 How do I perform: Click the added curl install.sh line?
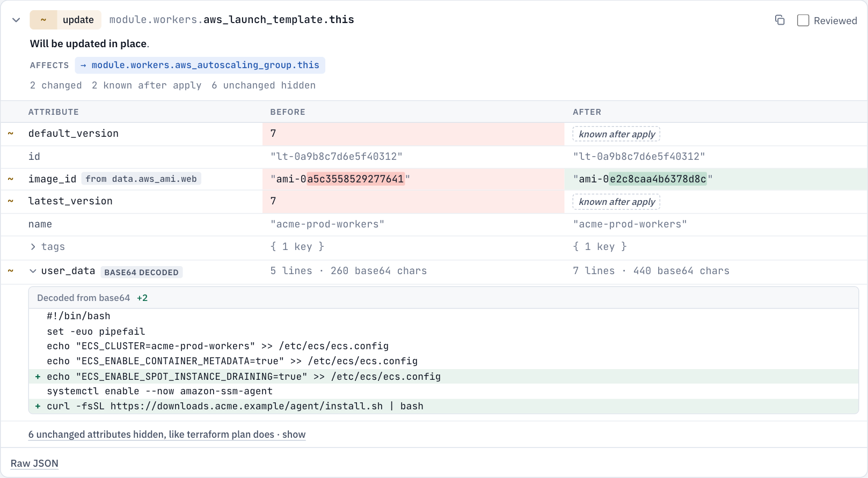tap(443, 406)
